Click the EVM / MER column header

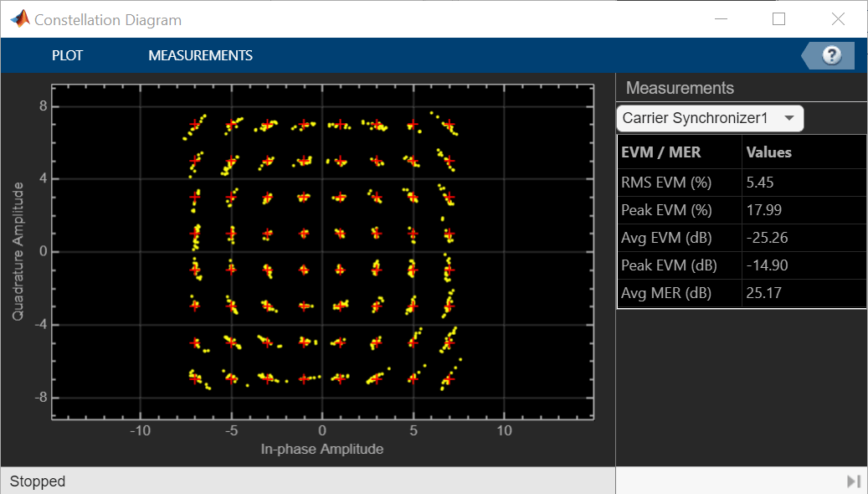(661, 152)
